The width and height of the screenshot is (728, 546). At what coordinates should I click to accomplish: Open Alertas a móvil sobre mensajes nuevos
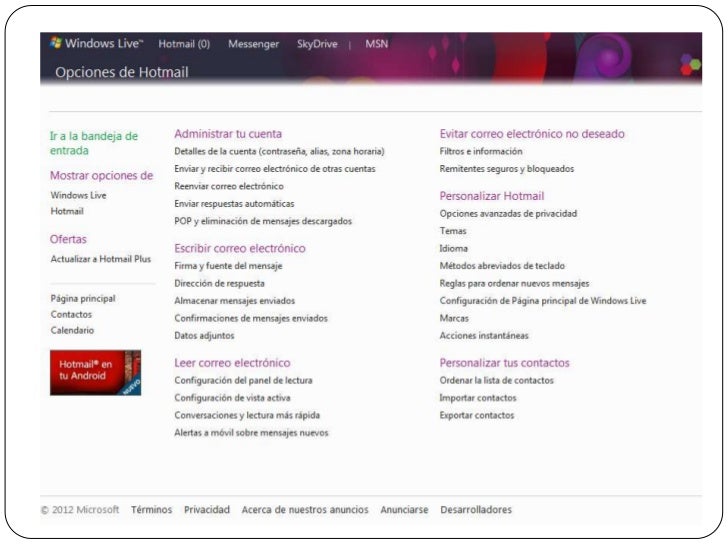pyautogui.click(x=251, y=433)
